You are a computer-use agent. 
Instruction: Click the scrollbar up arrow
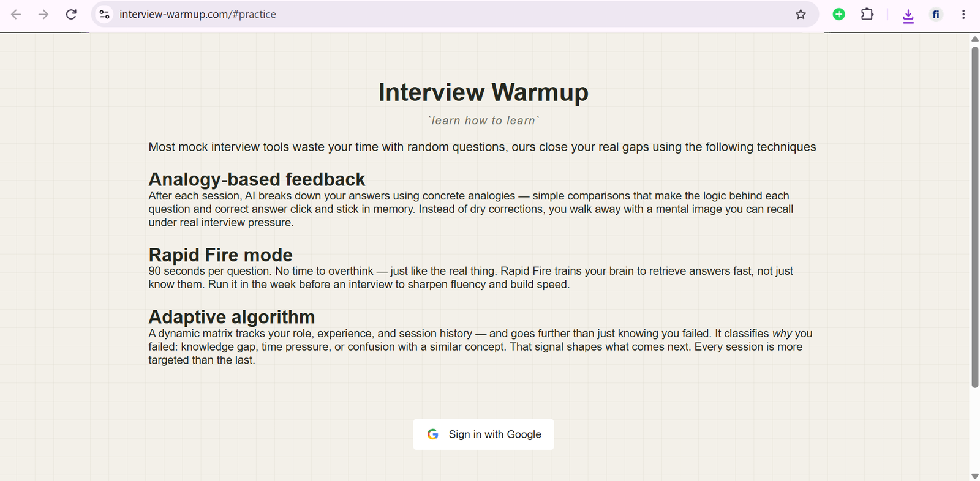pyautogui.click(x=974, y=39)
